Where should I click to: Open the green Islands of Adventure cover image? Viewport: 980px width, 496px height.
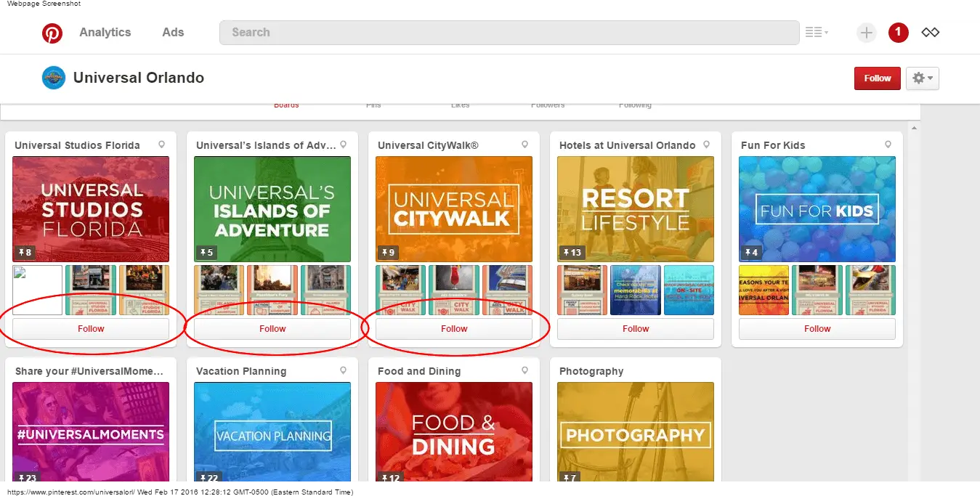point(272,209)
